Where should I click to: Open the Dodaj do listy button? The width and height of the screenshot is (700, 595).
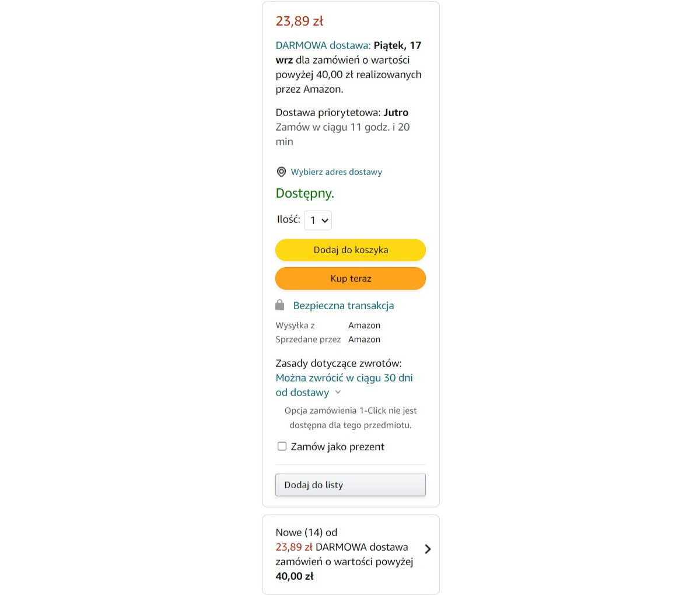tap(351, 485)
